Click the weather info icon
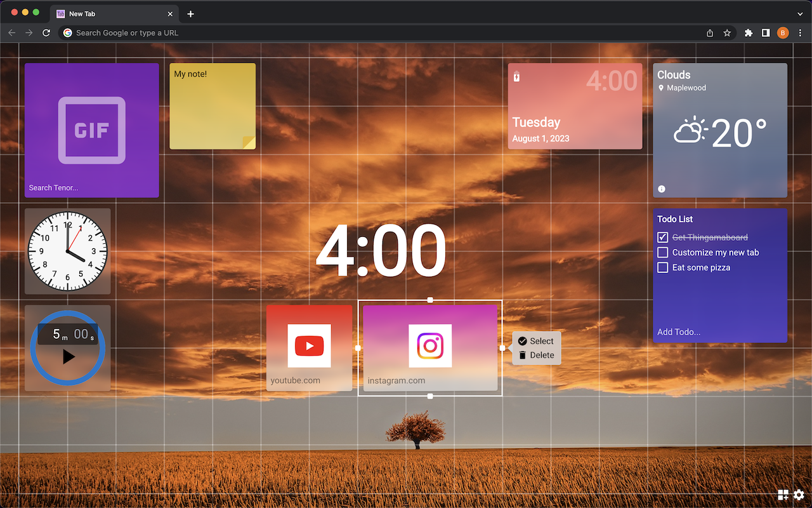This screenshot has width=812, height=508. point(662,189)
